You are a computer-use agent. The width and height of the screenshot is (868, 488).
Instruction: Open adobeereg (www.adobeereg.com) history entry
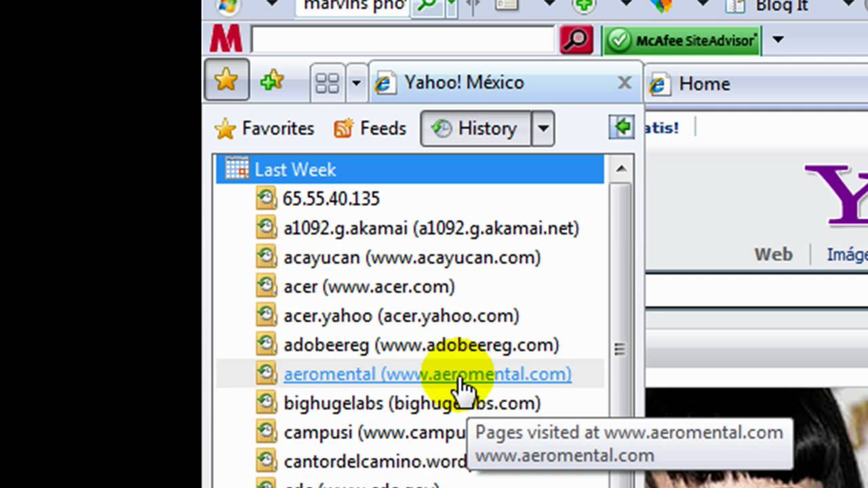pyautogui.click(x=421, y=344)
